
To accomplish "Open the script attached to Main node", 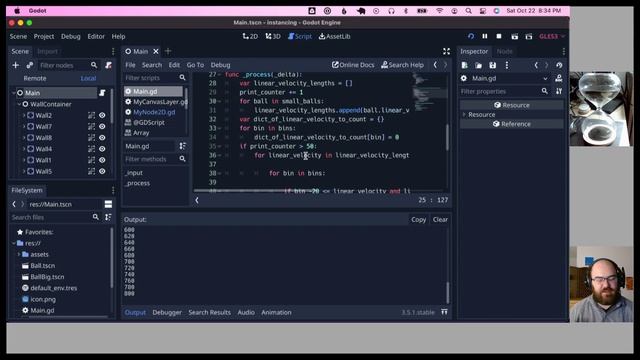I will pyautogui.click(x=102, y=93).
